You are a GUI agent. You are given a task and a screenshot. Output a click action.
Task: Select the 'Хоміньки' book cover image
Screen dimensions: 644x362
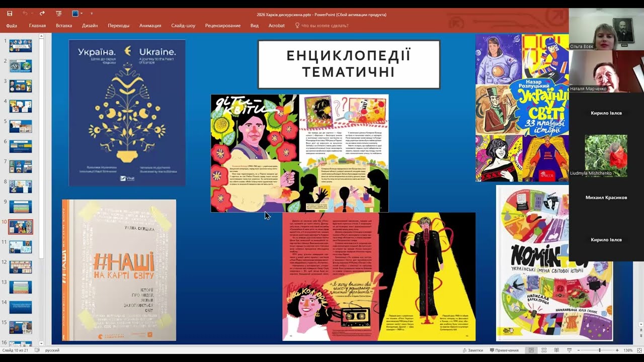tap(555, 263)
